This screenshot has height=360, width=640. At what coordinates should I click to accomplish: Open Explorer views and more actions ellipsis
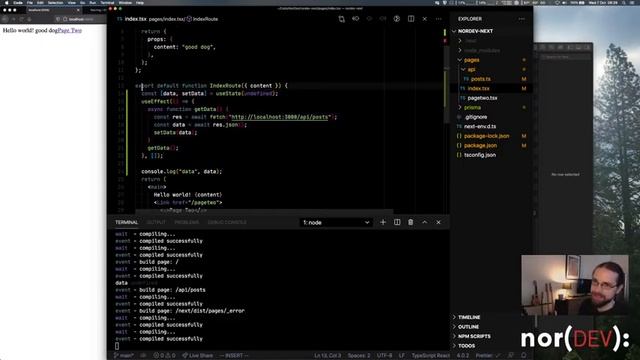point(521,19)
